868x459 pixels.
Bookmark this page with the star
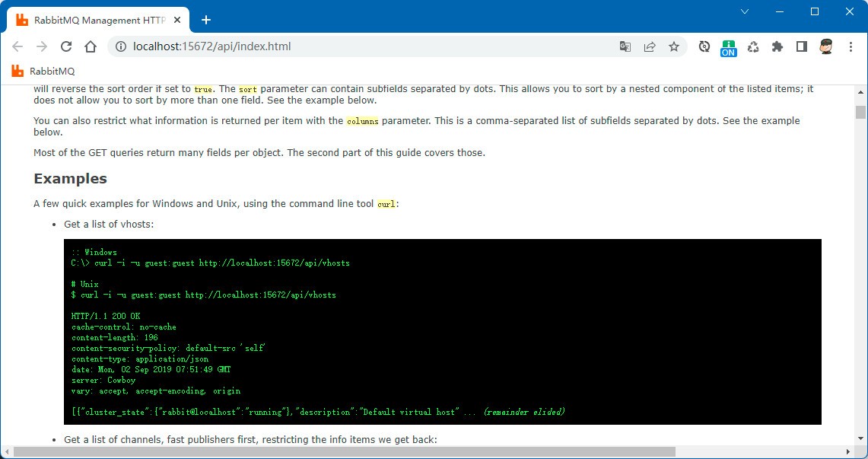pos(674,46)
